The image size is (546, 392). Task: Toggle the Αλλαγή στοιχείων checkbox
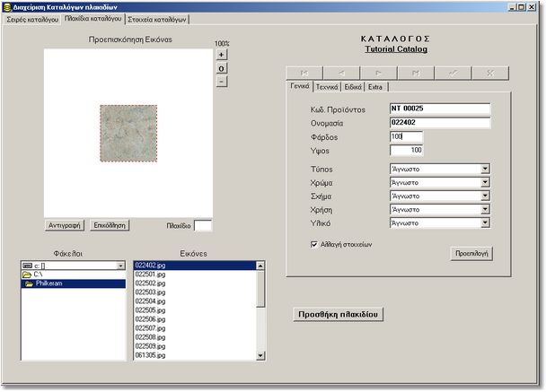tap(314, 245)
